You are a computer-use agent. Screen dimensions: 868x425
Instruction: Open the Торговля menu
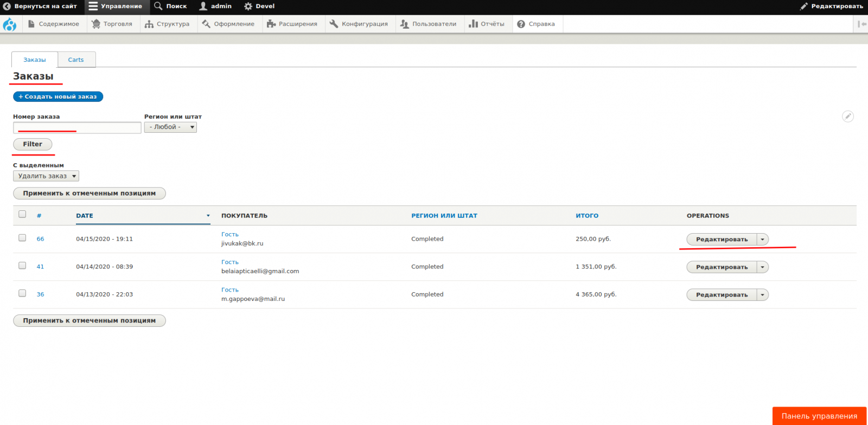pyautogui.click(x=112, y=24)
